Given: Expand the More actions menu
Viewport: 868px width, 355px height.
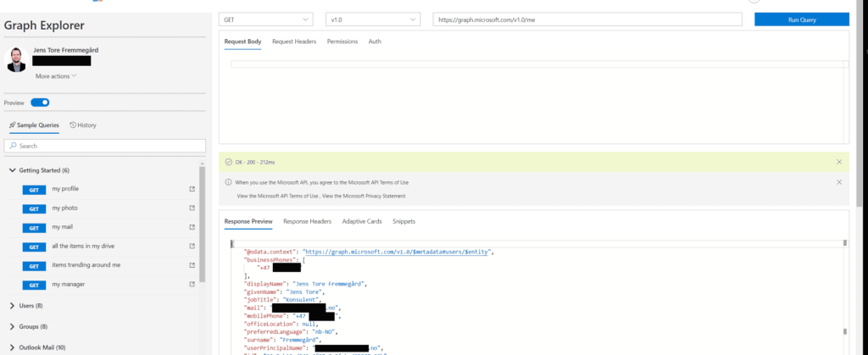Looking at the screenshot, I should point(56,76).
